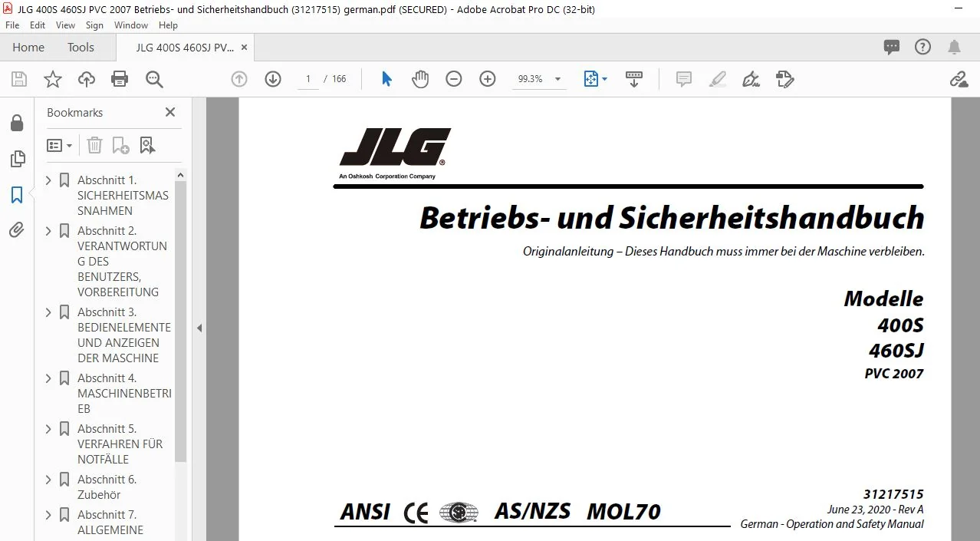Select the Highlight text tool
This screenshot has width=980, height=541.
pos(718,79)
